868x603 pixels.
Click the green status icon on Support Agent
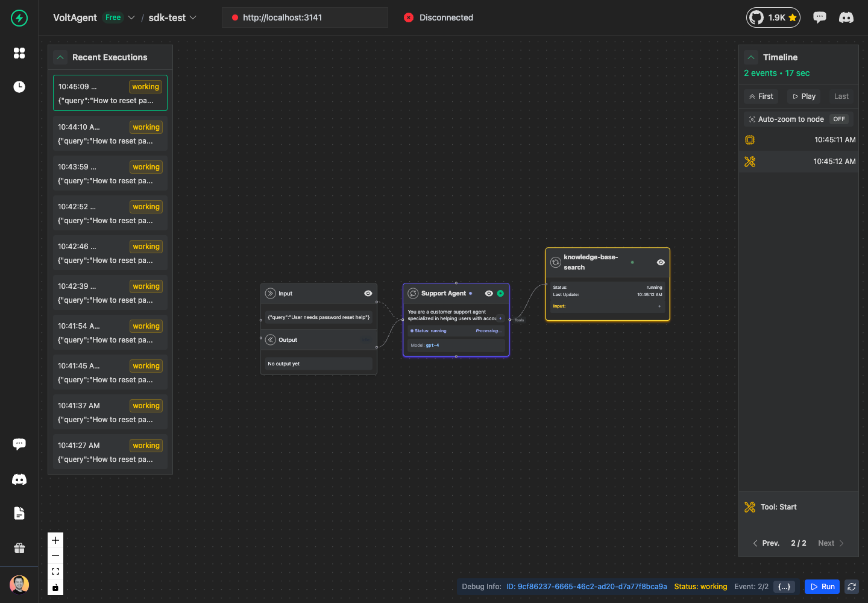click(500, 294)
